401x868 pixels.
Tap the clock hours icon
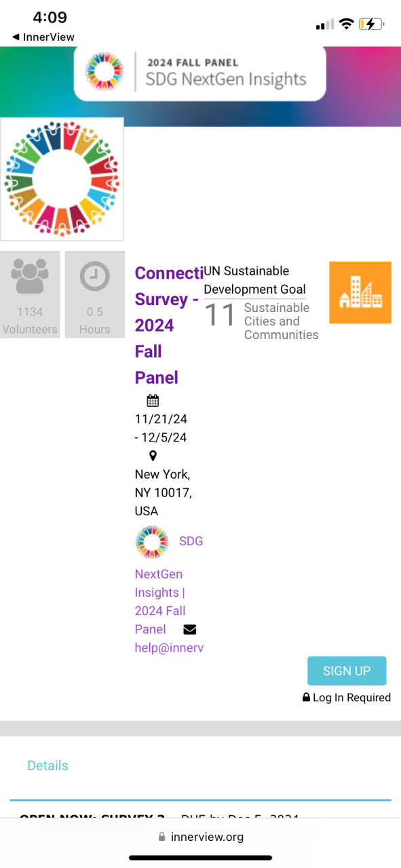tap(94, 277)
